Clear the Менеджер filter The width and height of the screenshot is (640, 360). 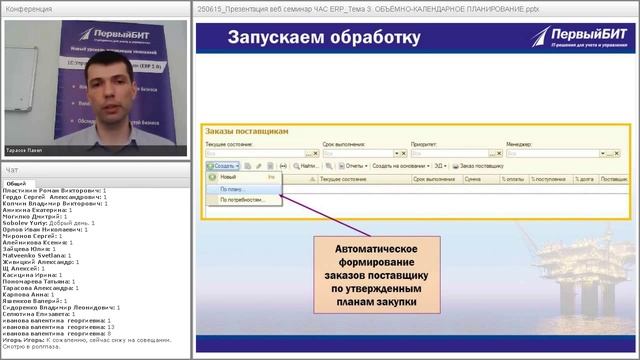click(617, 153)
